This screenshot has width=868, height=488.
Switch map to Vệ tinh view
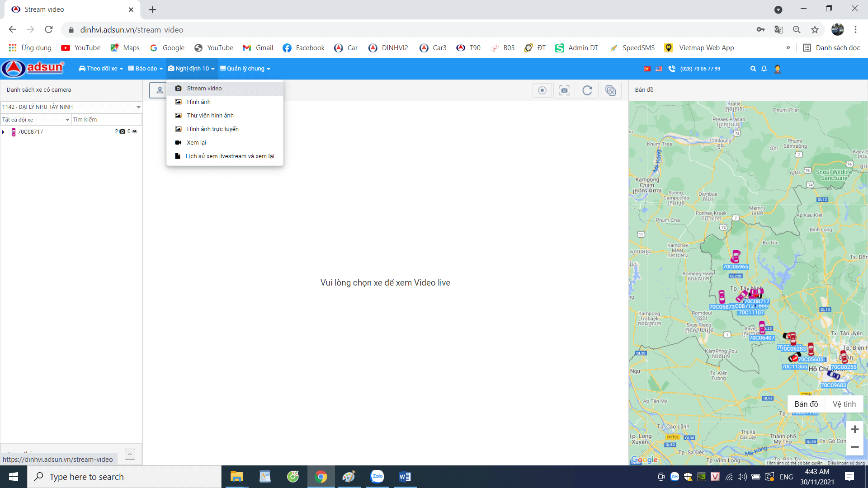click(x=844, y=404)
